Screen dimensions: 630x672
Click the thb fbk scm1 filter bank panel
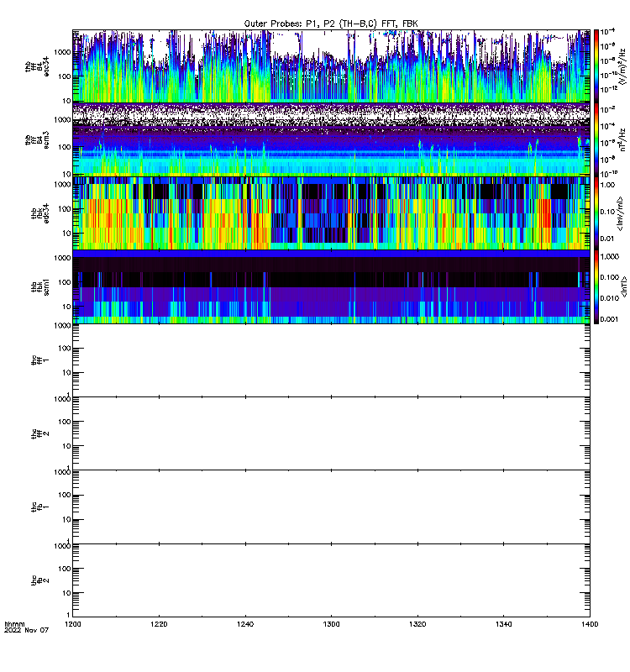331,286
